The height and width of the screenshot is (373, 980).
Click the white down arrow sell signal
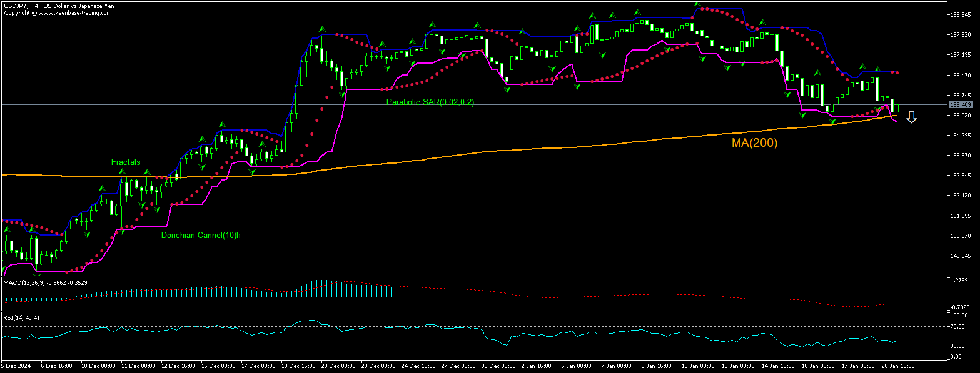(911, 117)
